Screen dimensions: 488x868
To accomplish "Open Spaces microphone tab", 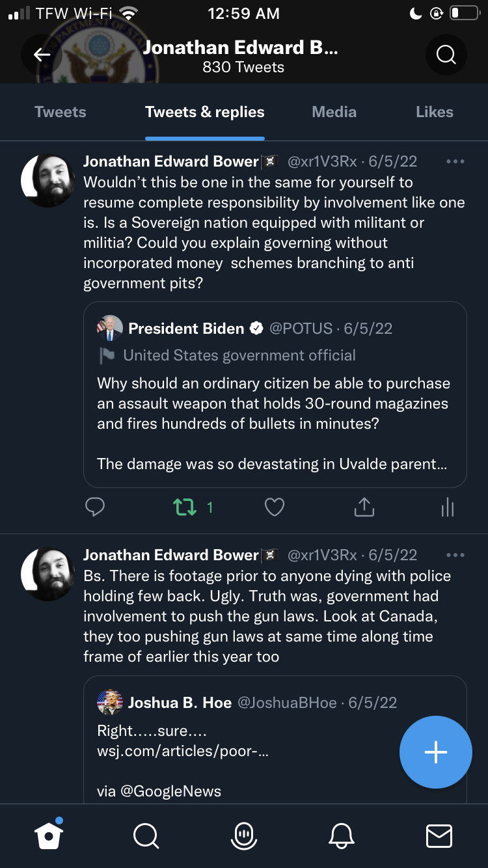I will pos(244,835).
